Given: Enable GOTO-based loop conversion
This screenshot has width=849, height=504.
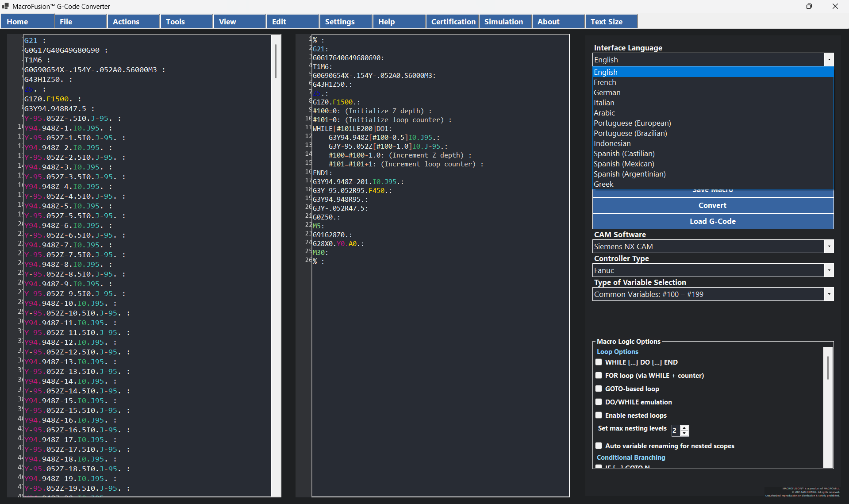Looking at the screenshot, I should click(599, 389).
